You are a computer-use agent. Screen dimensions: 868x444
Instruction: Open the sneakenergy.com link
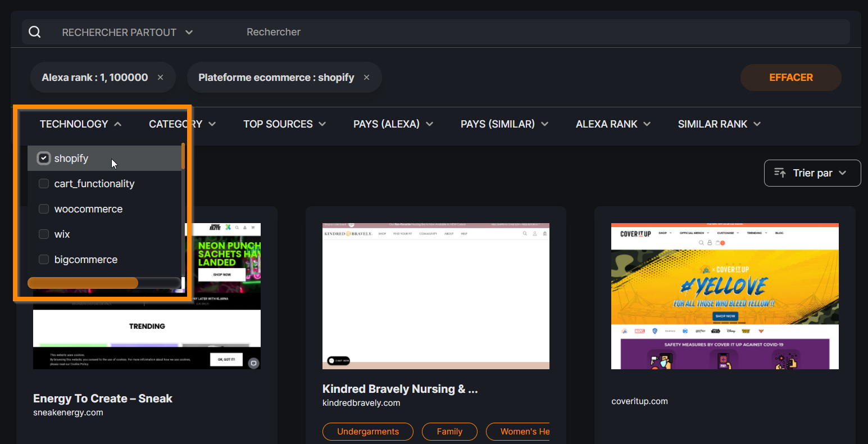[x=68, y=413]
